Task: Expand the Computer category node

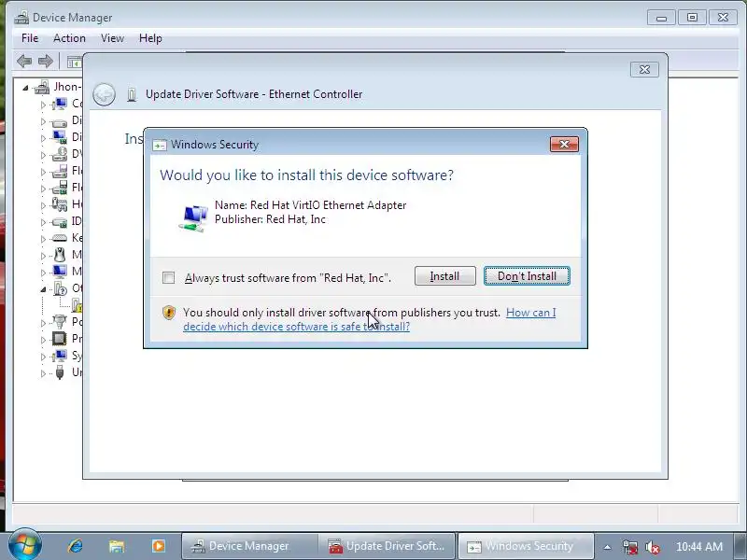Action: pos(43,105)
